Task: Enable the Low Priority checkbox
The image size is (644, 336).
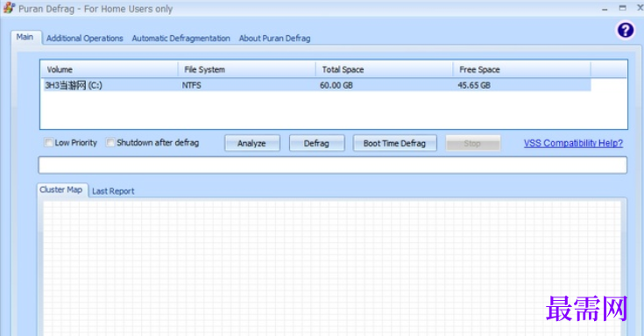Action: click(x=48, y=143)
